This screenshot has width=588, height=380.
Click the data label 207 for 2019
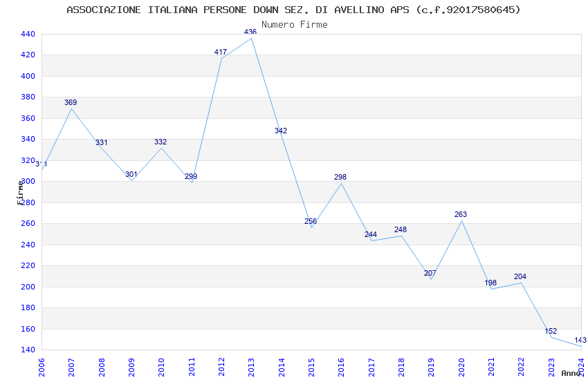click(x=430, y=273)
